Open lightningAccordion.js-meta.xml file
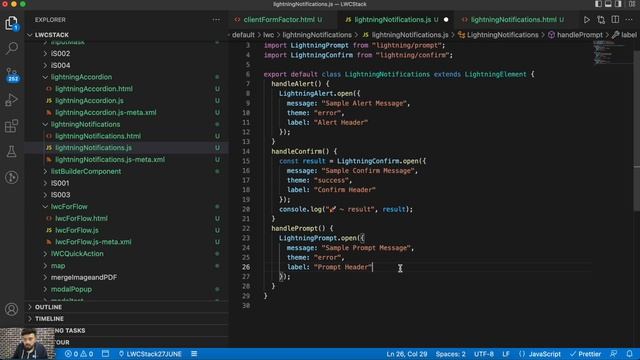Image resolution: width=640 pixels, height=360 pixels. coord(106,113)
